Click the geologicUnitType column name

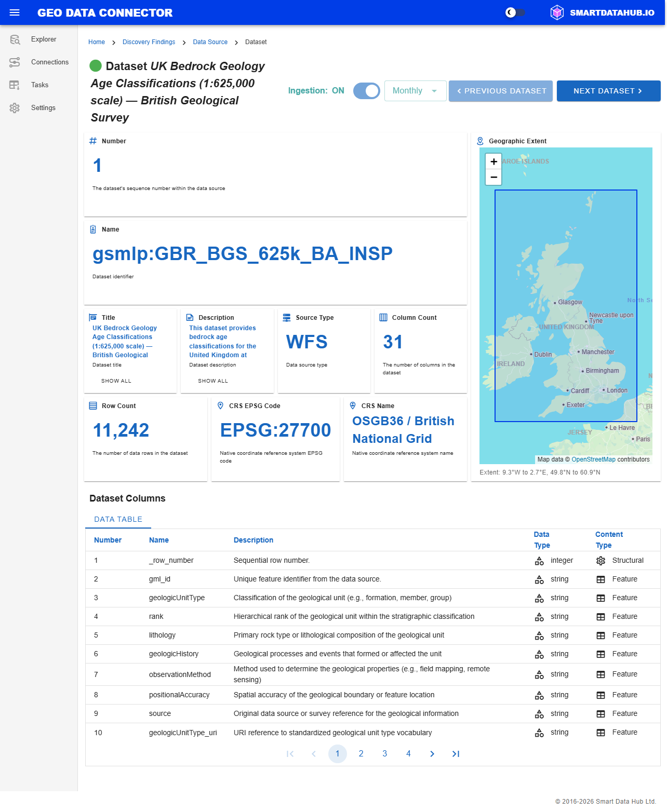coord(177,598)
